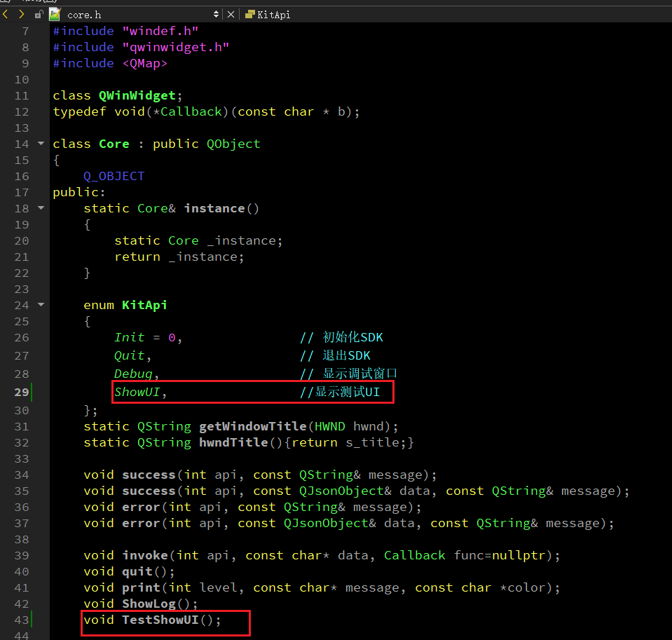
Task: Click the invoke function name
Action: click(x=145, y=556)
